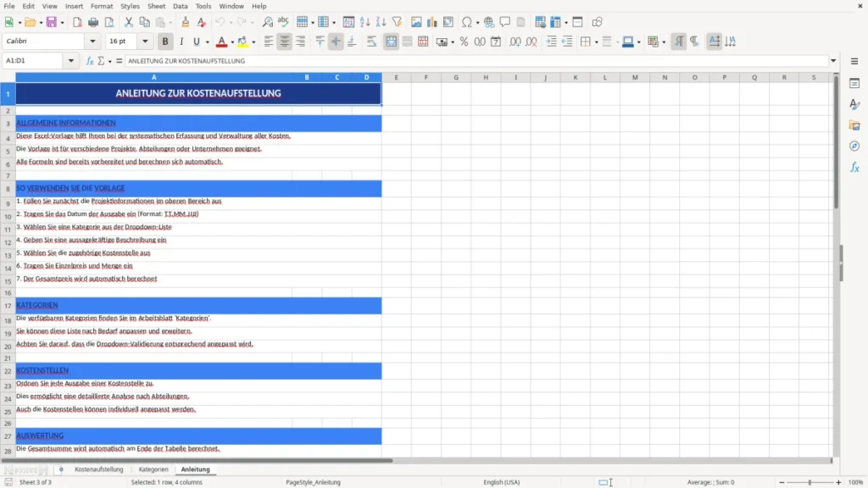
Task: Click the Copy icon
Action: pos(144,22)
